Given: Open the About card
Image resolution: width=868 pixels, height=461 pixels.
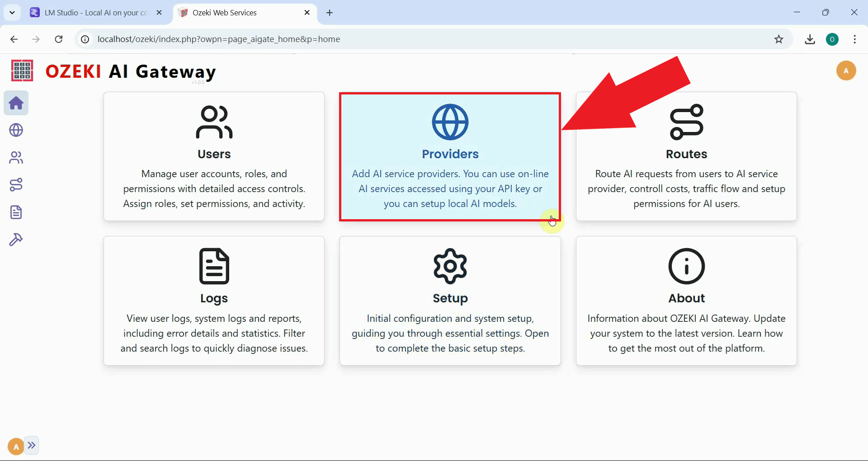Looking at the screenshot, I should [686, 301].
